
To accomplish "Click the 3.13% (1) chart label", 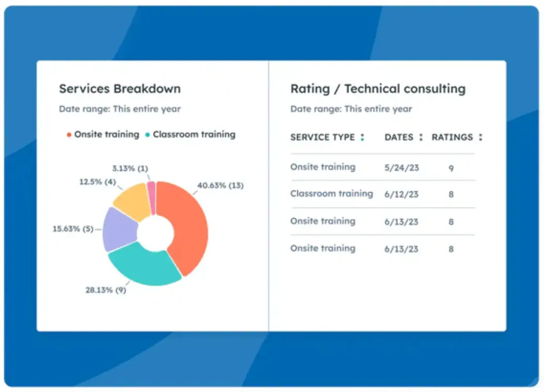I will click(130, 169).
